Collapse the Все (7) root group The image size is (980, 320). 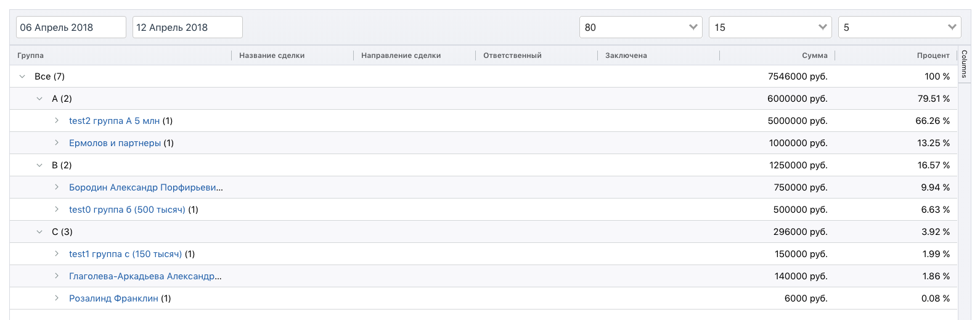22,76
